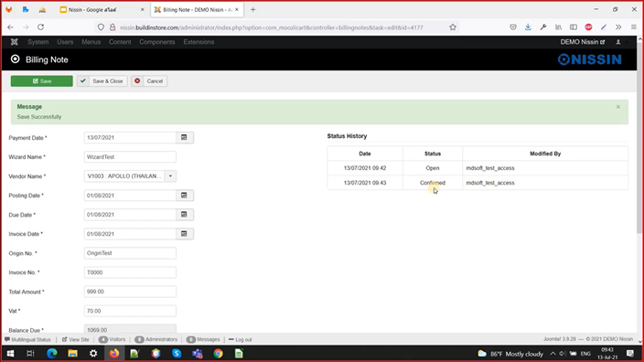Click the Log out link in the footer
This screenshot has height=362, width=644.
(x=241, y=339)
